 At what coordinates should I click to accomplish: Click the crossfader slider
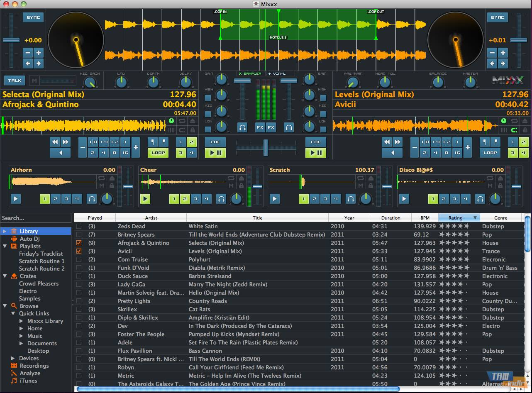pyautogui.click(x=266, y=147)
